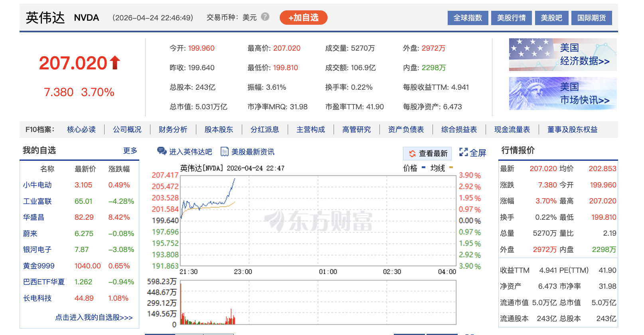Open 工业富联 in watchlist

point(38,201)
